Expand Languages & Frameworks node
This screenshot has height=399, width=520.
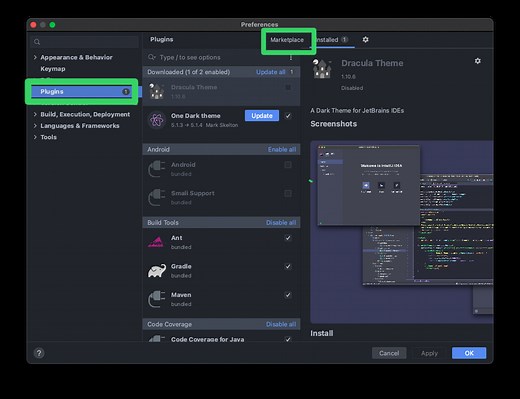pos(35,126)
